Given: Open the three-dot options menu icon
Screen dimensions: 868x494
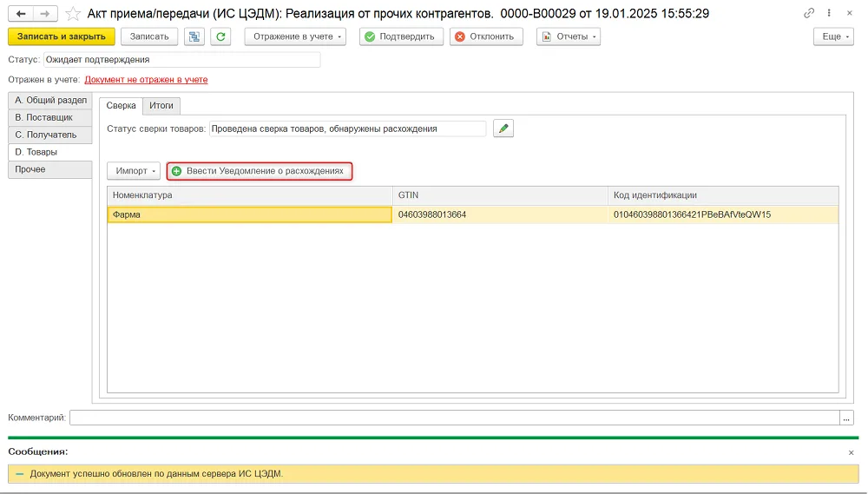Looking at the screenshot, I should click(829, 13).
